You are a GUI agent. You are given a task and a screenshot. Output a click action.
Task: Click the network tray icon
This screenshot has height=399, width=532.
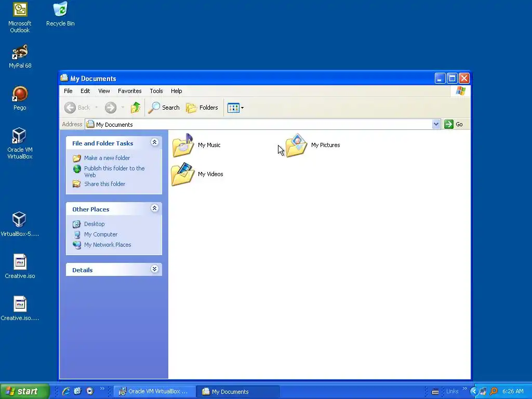point(483,392)
